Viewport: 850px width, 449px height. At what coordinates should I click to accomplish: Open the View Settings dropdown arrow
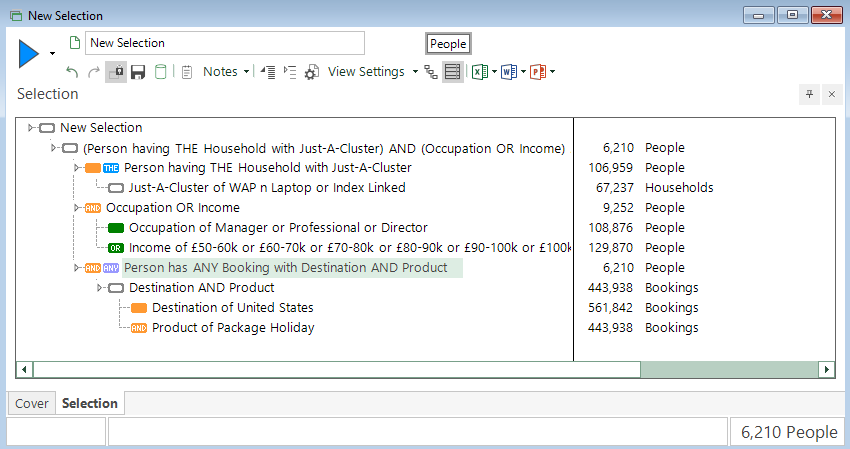tap(415, 72)
